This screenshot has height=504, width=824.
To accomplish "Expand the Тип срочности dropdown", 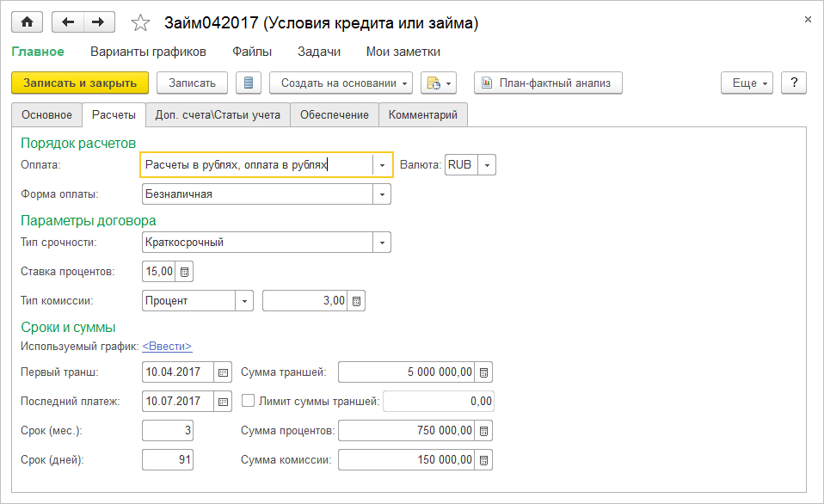I will [x=382, y=243].
